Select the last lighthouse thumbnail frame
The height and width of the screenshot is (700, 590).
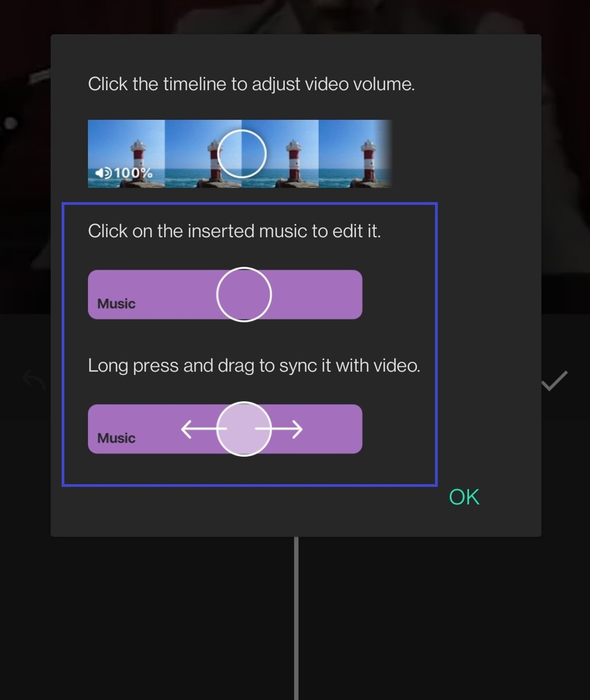coord(355,154)
